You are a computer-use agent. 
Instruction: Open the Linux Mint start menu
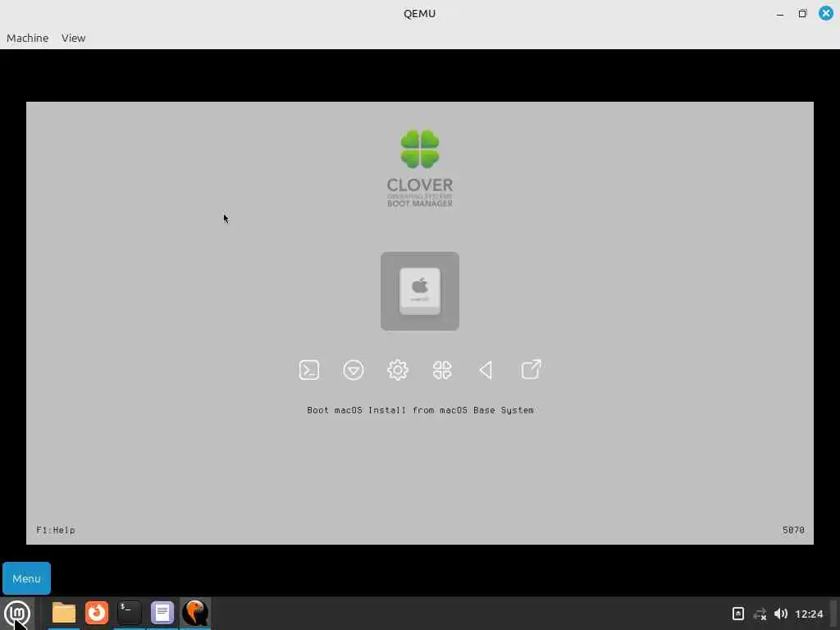point(16,614)
